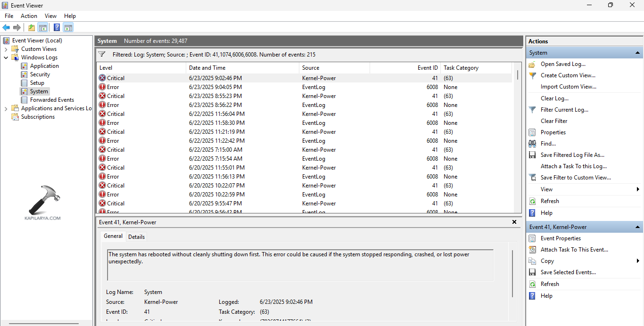Open the Action menu in menu bar
This screenshot has width=644, height=326.
tap(29, 16)
